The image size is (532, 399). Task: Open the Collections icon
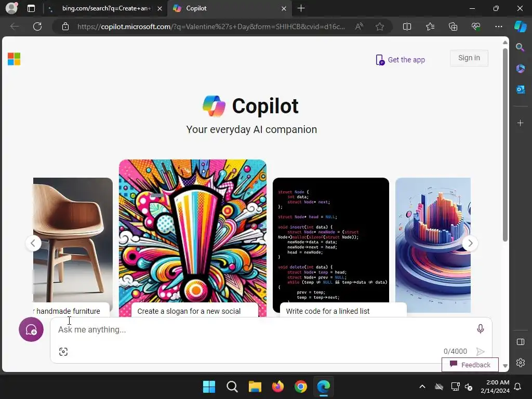click(x=453, y=26)
